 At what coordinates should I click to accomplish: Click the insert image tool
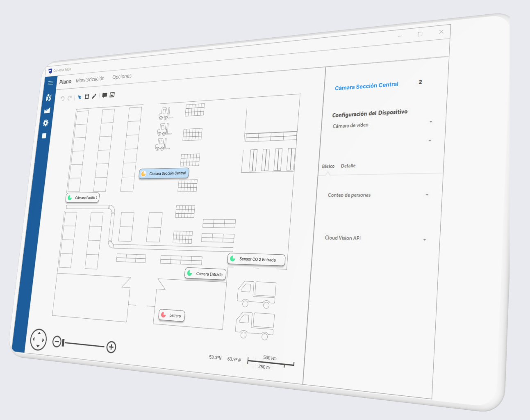[112, 95]
